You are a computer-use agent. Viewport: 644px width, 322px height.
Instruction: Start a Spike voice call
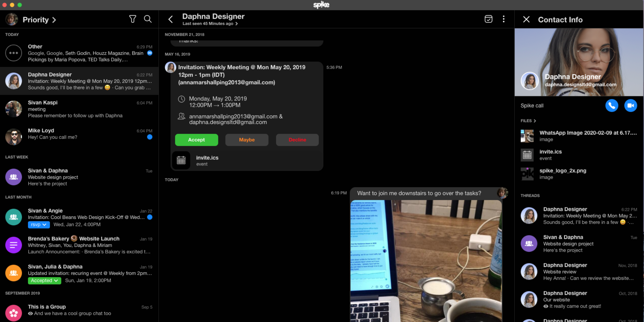[611, 106]
